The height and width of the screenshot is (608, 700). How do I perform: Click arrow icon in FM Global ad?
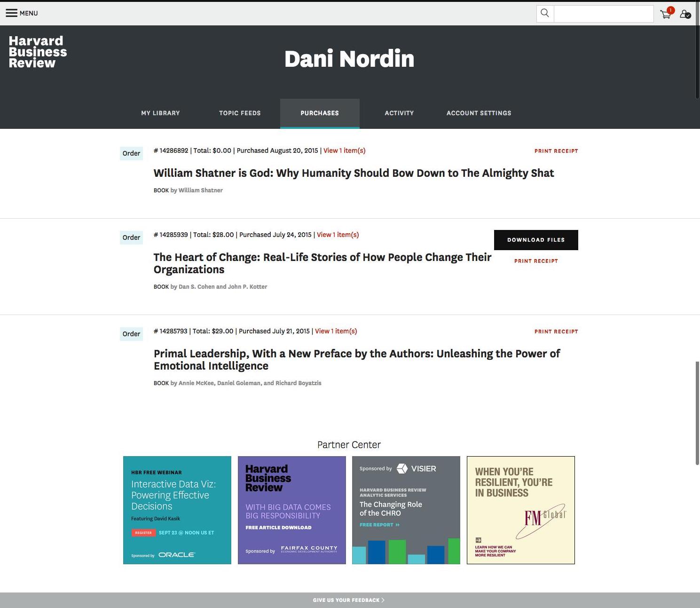tap(478, 540)
